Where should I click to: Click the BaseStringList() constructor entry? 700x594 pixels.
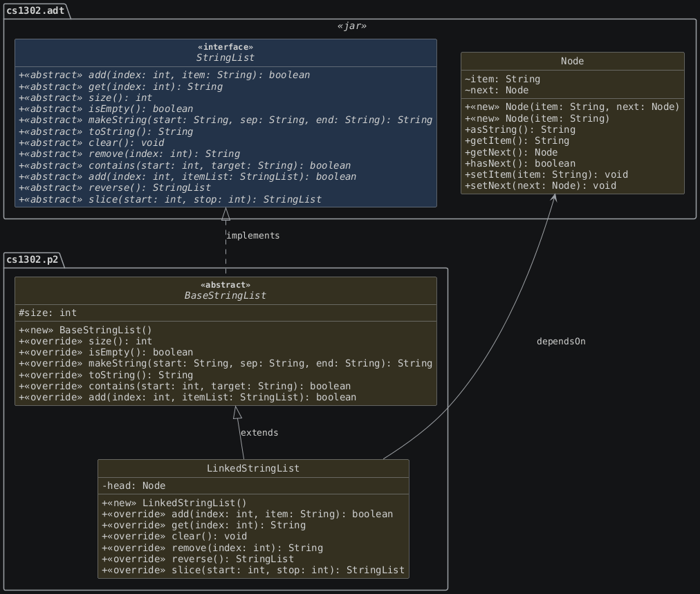pos(85,331)
